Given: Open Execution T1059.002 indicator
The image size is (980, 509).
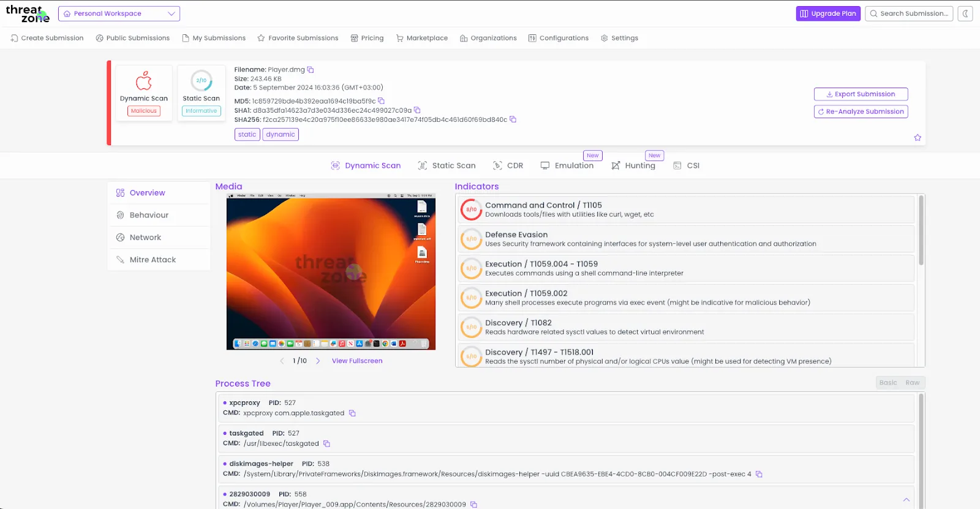Looking at the screenshot, I should pos(686,298).
